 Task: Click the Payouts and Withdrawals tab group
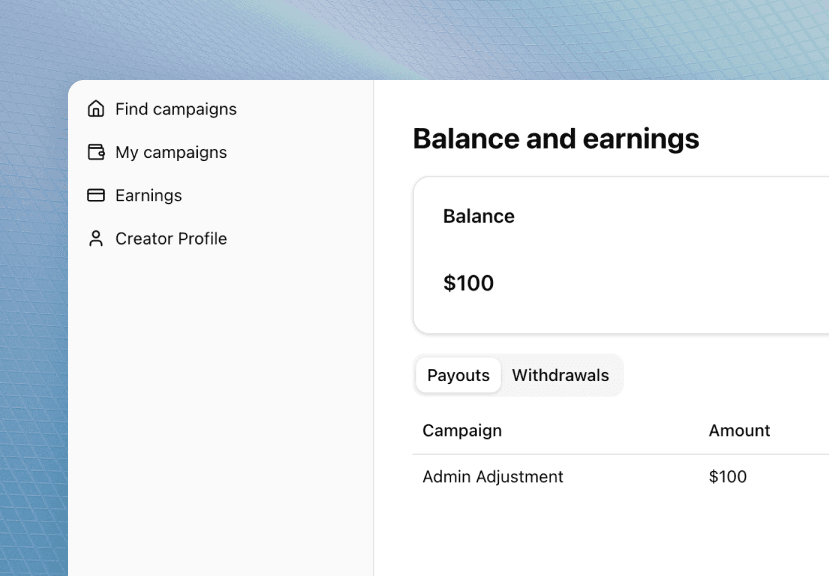coord(518,375)
